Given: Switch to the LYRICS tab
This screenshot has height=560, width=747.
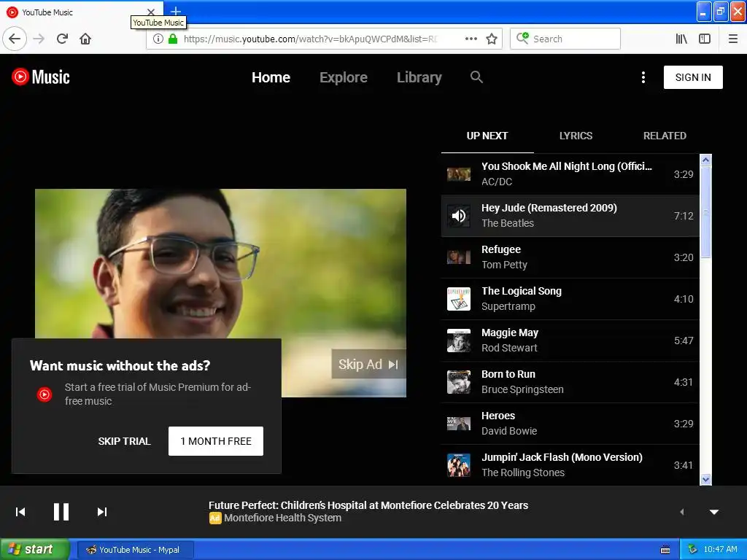Looking at the screenshot, I should click(x=576, y=136).
